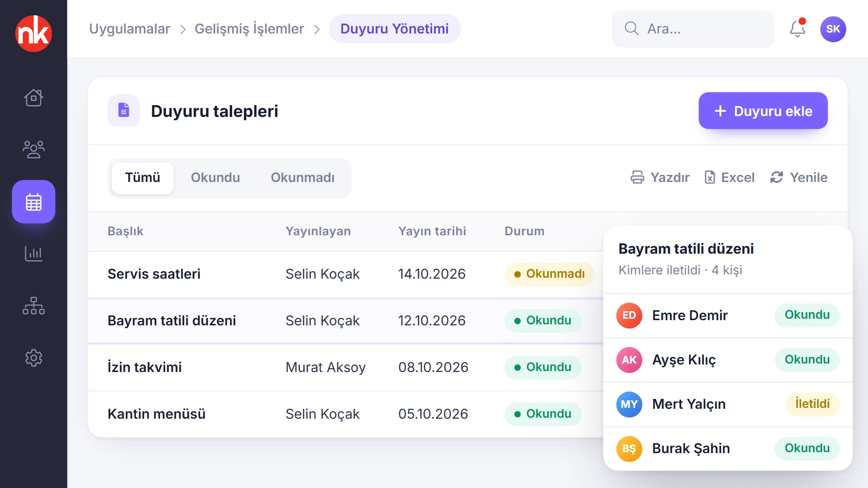Click the Yayınlayan column header
Screen dimensions: 868x488
318,231
